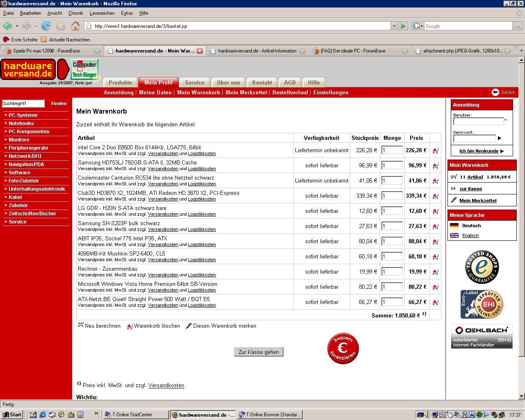Click the Windows Start button
This screenshot has width=525, height=420.
(x=11, y=415)
